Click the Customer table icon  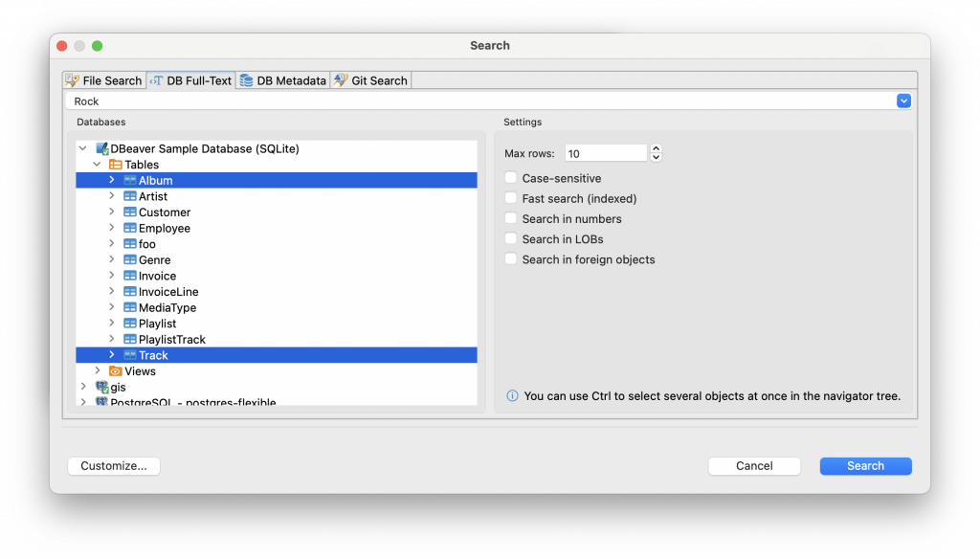130,212
